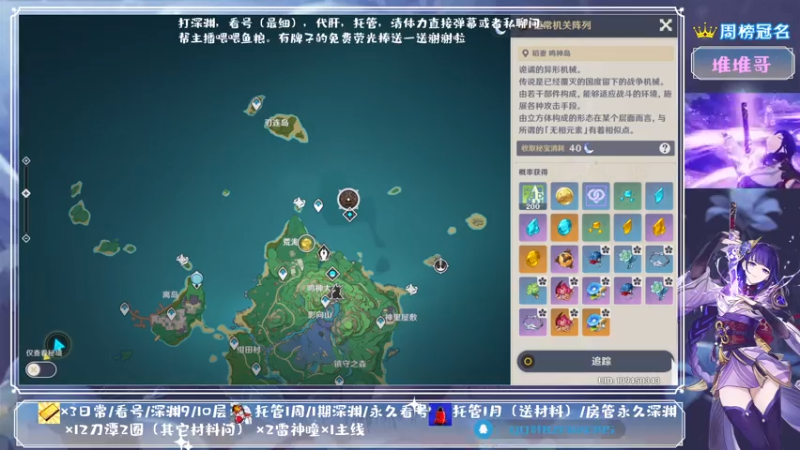Screen dimensions: 800x450
Task: Click the 镇守之森 map label
Action: 350,364
